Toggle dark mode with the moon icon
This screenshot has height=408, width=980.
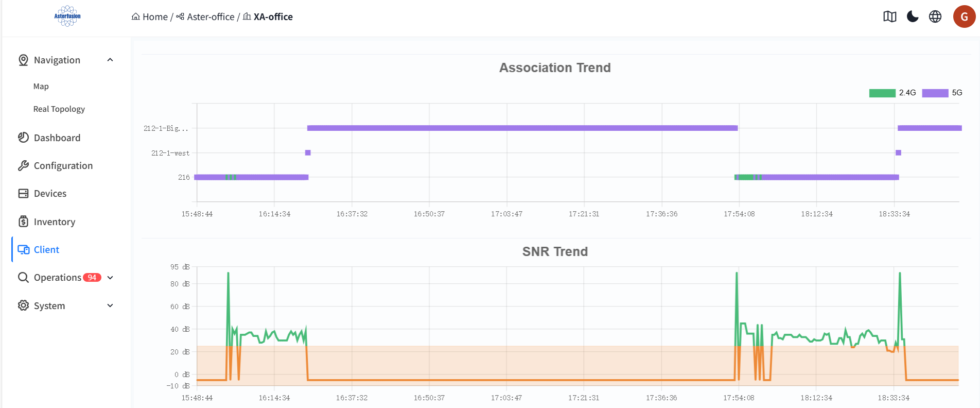click(913, 16)
